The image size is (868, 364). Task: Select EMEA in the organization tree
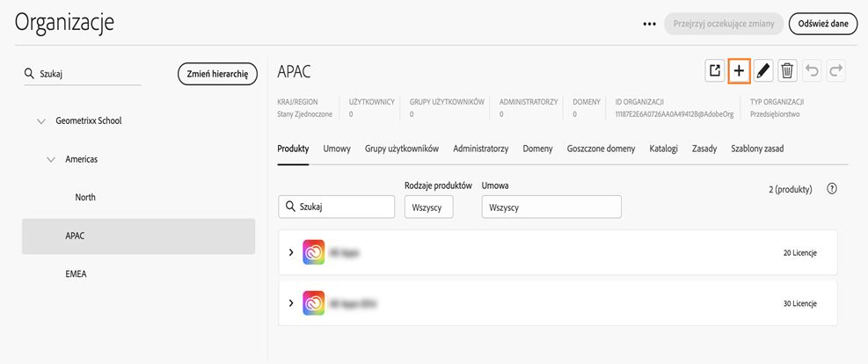coord(76,273)
